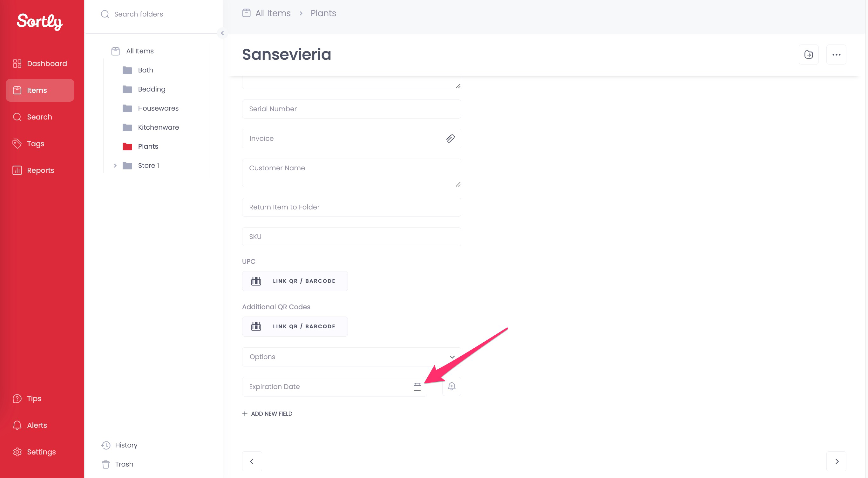The width and height of the screenshot is (868, 478).
Task: Click the Trash folder in sidebar
Action: 124,464
